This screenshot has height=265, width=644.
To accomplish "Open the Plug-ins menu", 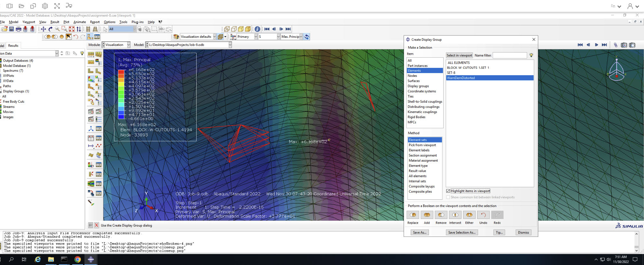I will click(137, 22).
